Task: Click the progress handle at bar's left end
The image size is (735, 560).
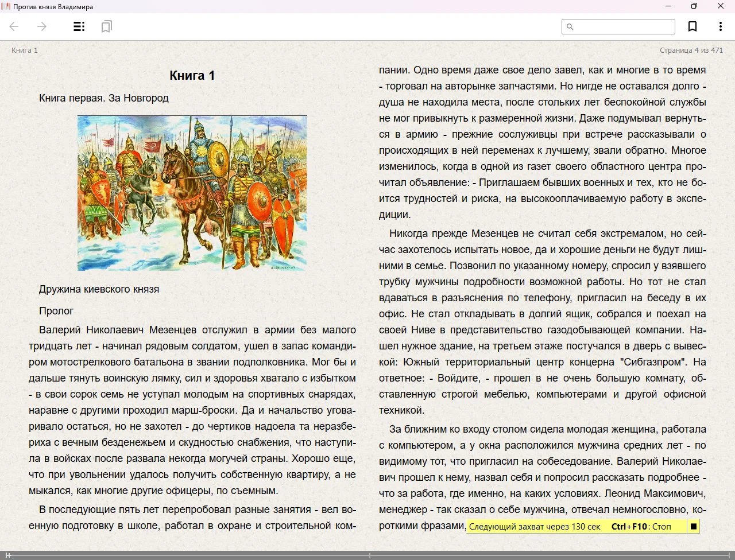Action: [x=8, y=555]
